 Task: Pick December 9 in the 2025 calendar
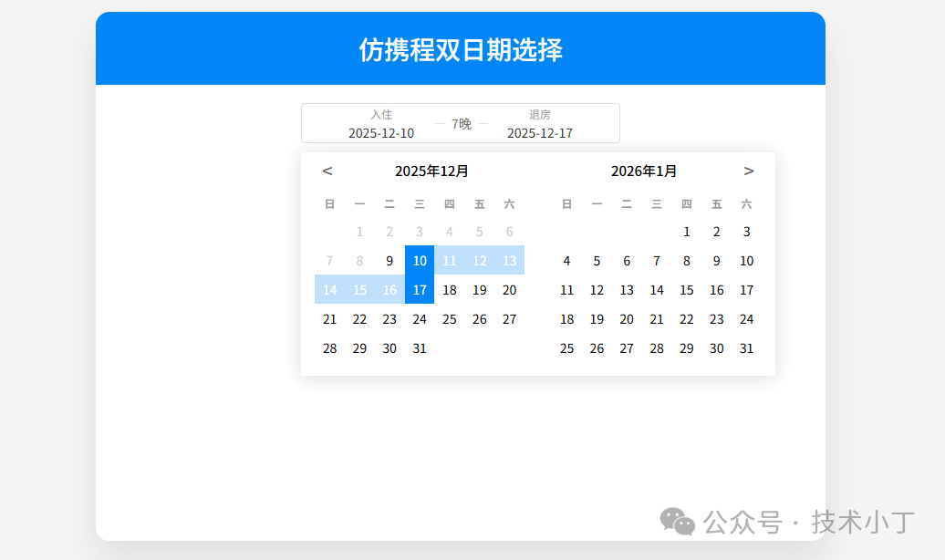389,261
